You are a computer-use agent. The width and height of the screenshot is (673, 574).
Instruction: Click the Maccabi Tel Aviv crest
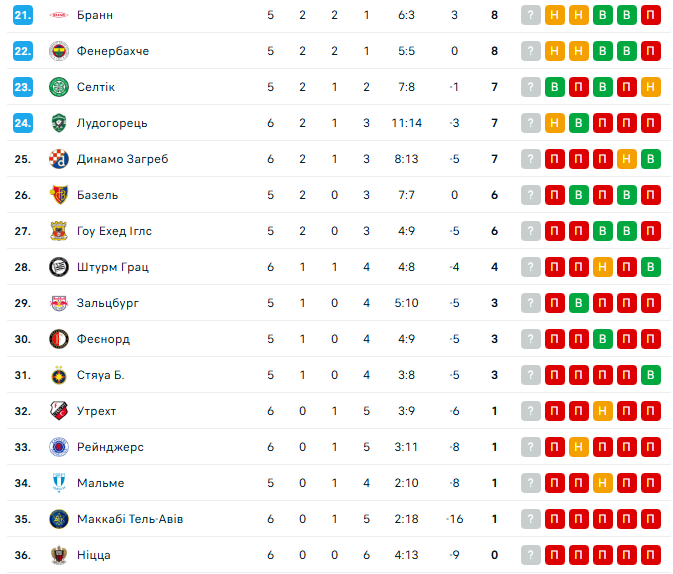pos(58,519)
